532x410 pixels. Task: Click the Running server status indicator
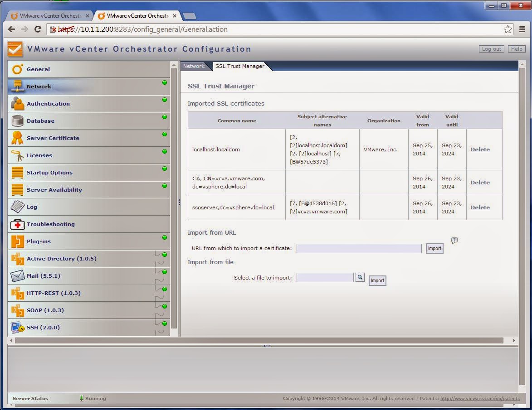93,398
